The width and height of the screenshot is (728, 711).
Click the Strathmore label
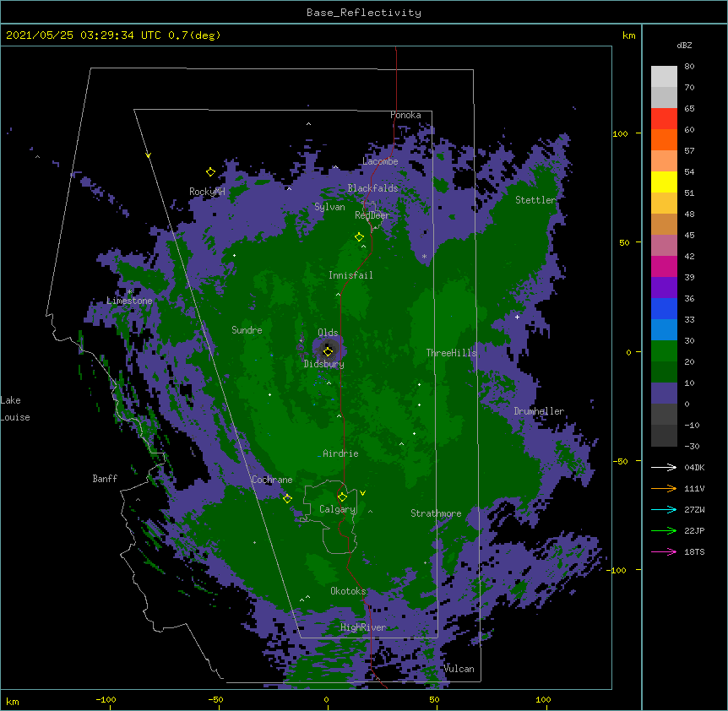(436, 513)
